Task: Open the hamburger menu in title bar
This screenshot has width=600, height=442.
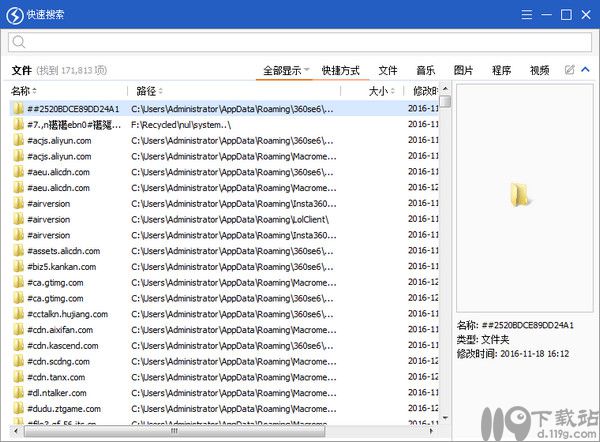Action: pyautogui.click(x=527, y=15)
